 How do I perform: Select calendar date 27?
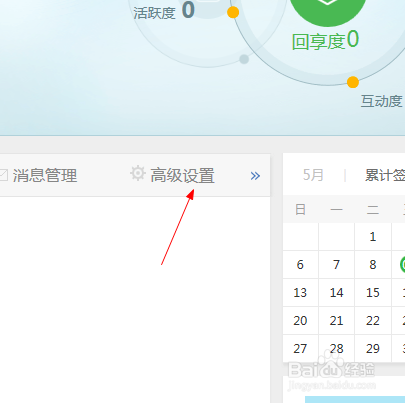coord(300,349)
